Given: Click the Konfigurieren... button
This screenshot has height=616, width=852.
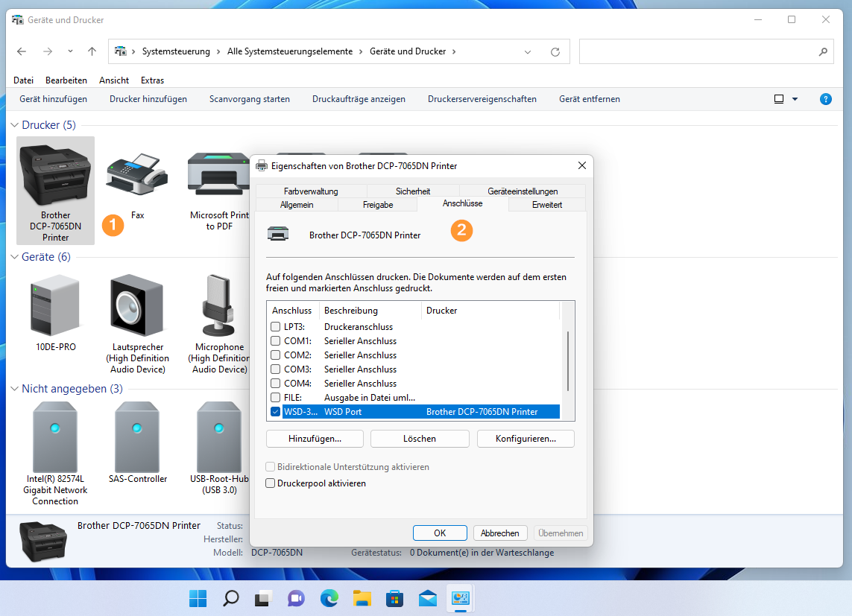Looking at the screenshot, I should tap(526, 439).
